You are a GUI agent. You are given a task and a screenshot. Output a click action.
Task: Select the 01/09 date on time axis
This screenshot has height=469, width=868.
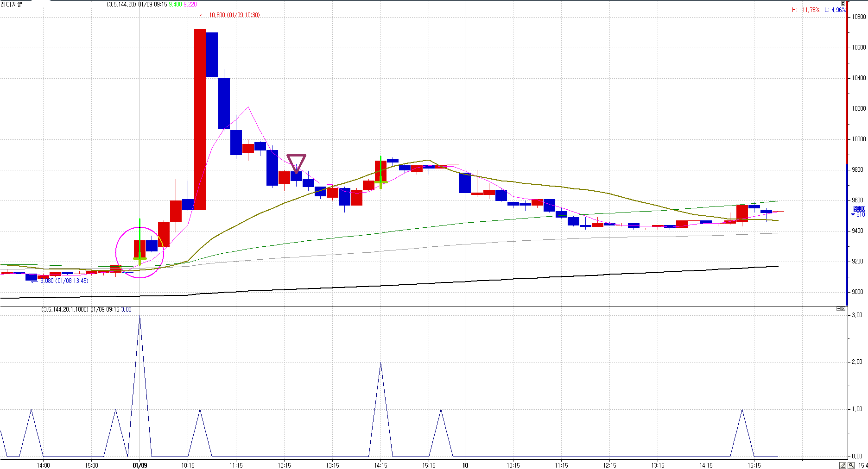click(x=139, y=465)
